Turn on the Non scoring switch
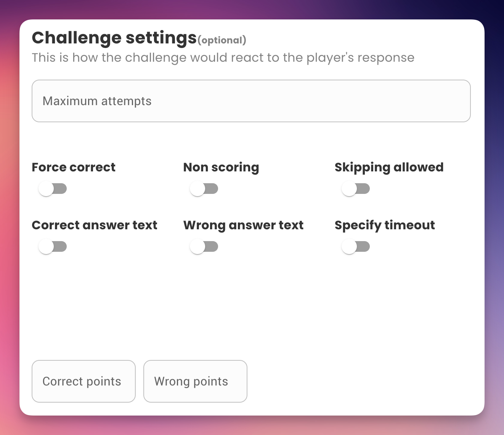Image resolution: width=504 pixels, height=435 pixels. click(204, 189)
